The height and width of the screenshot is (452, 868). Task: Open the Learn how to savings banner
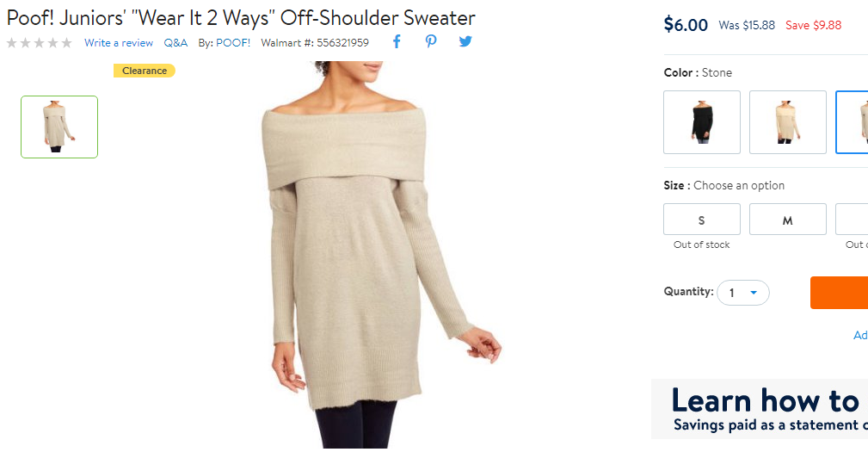click(760, 409)
